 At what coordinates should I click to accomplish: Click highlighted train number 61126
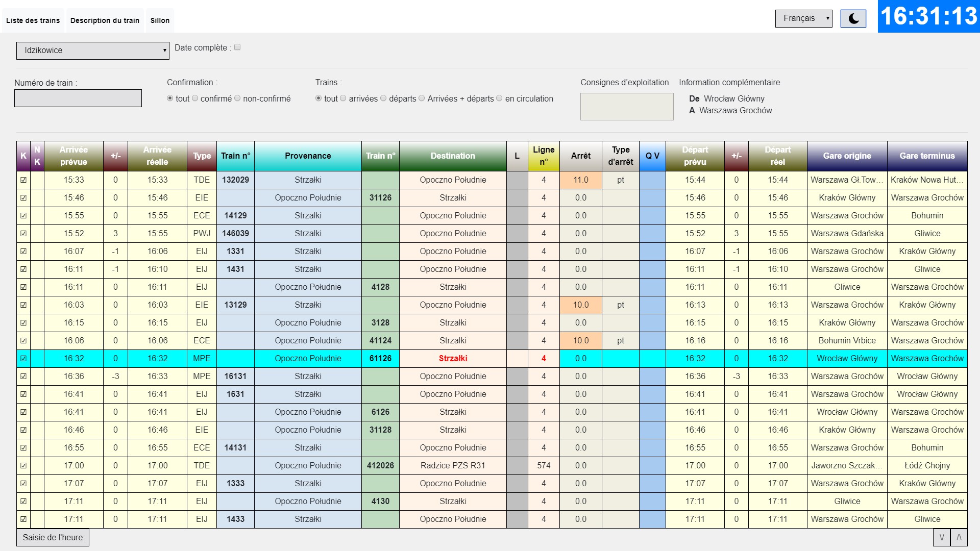coord(380,359)
